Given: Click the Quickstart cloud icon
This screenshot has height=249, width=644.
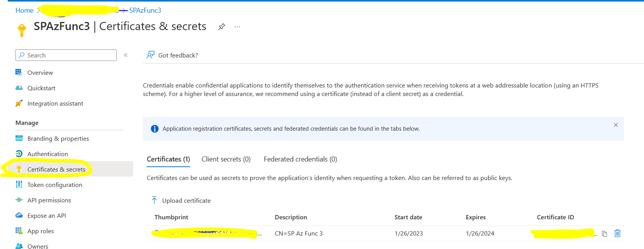Looking at the screenshot, I should pyautogui.click(x=19, y=87).
